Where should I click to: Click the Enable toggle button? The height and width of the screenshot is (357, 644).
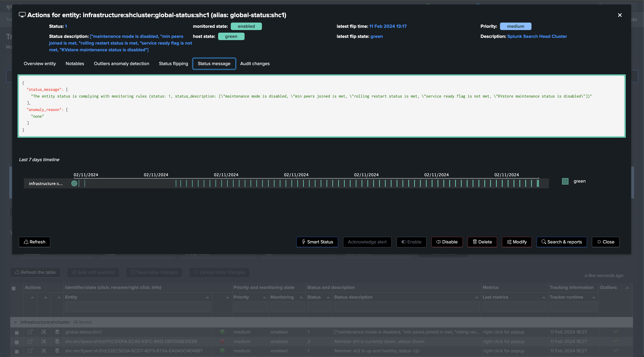pyautogui.click(x=411, y=242)
